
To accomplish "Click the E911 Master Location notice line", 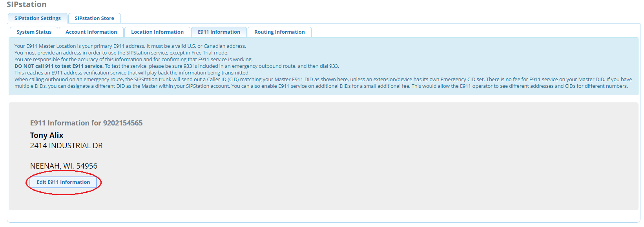I will 130,46.
